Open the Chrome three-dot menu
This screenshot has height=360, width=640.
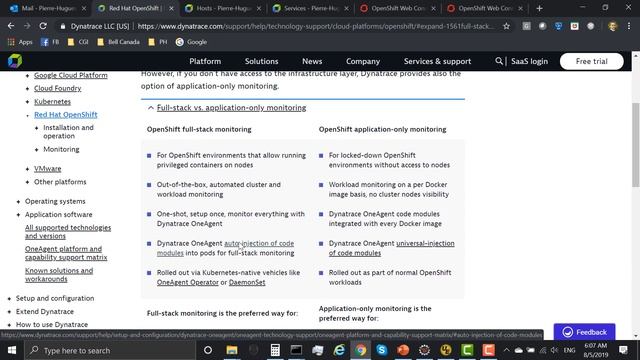(x=629, y=26)
